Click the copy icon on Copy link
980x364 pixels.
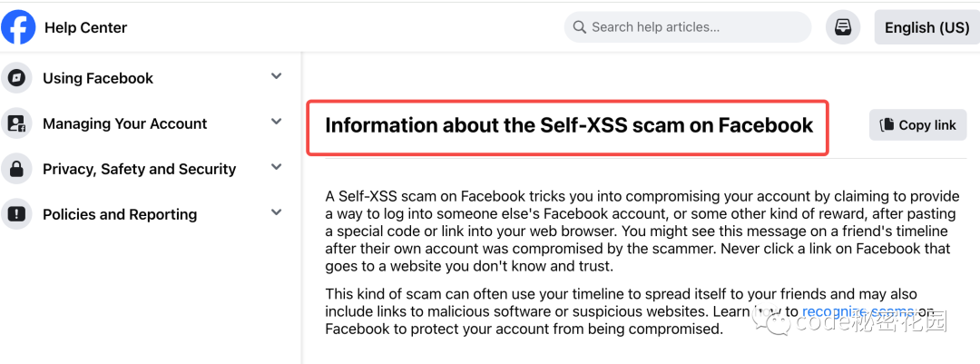point(887,125)
